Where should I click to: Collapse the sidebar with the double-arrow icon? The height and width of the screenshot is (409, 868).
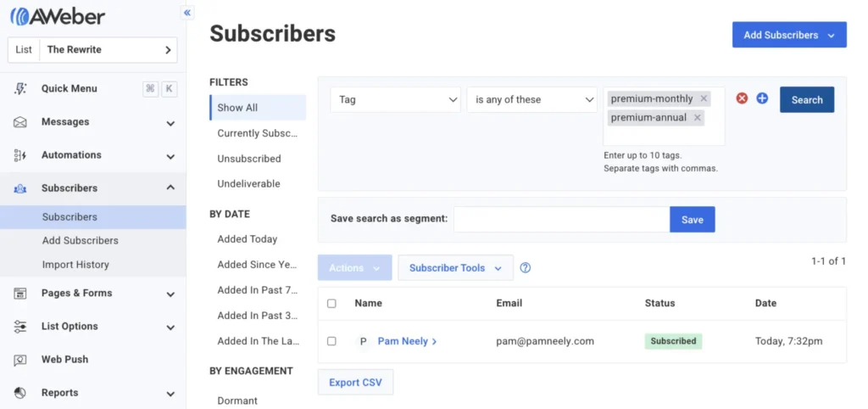point(187,13)
